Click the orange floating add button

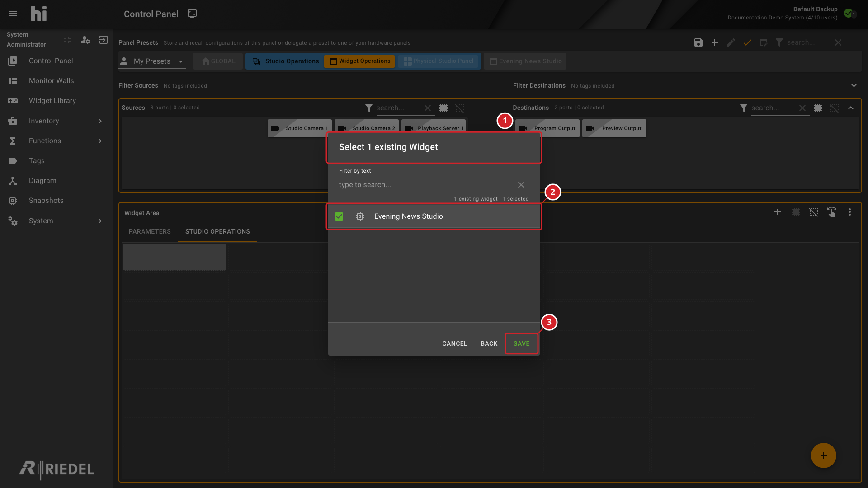tap(824, 455)
